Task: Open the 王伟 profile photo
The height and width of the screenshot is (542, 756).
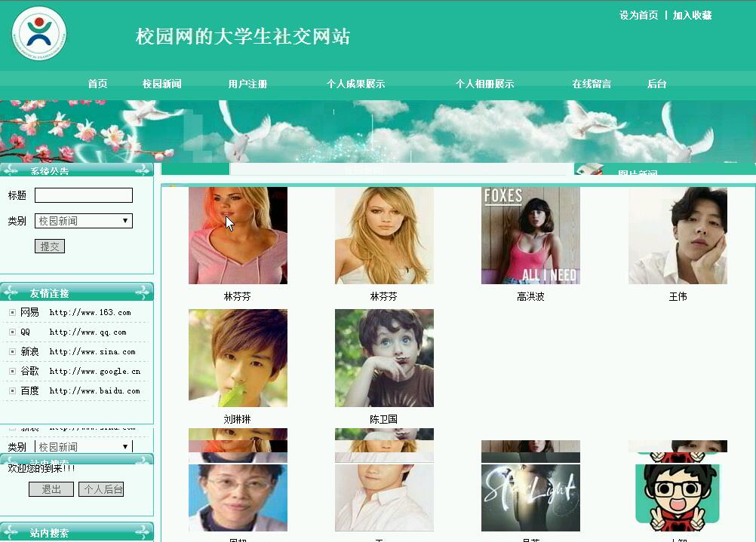Action: point(678,236)
